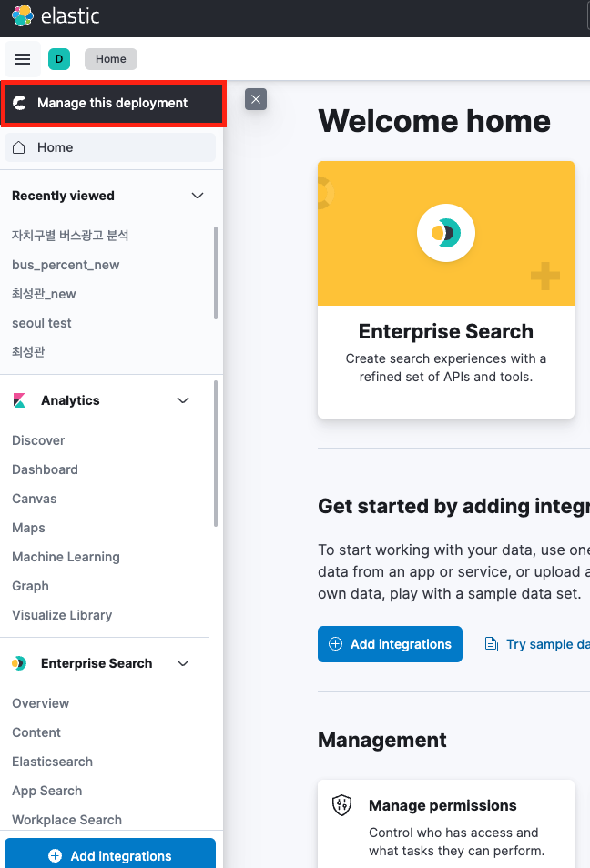
Task: Click the Analytics Kibana icon
Action: tap(19, 400)
